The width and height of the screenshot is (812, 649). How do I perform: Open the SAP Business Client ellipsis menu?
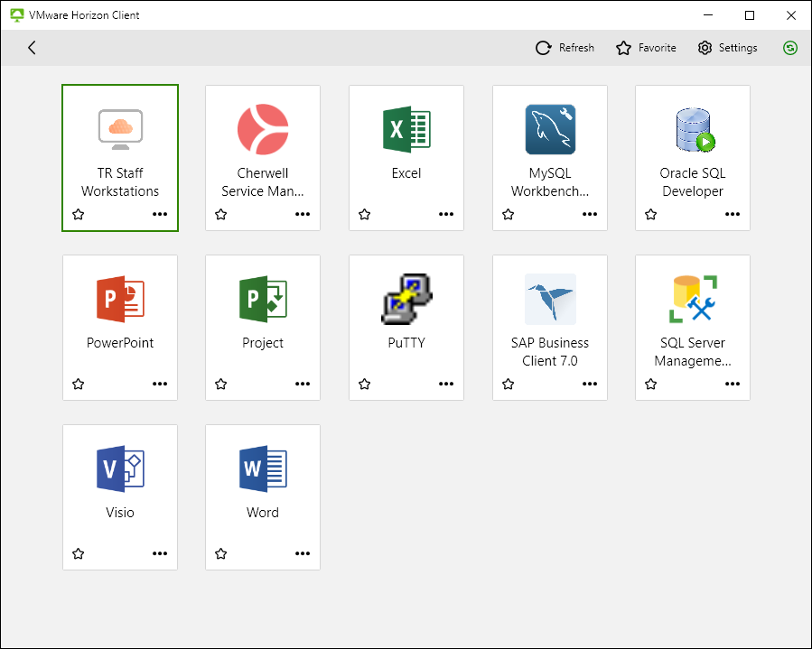(x=589, y=384)
